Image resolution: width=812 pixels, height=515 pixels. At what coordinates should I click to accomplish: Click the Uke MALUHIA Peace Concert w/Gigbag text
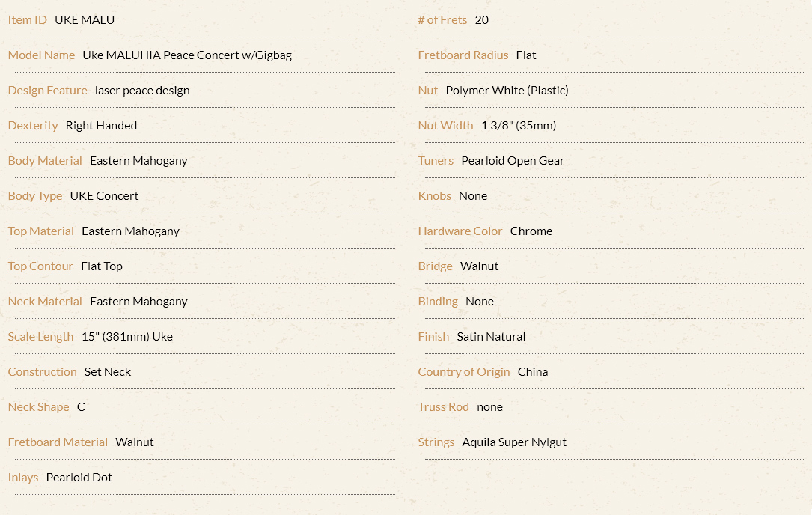(187, 55)
